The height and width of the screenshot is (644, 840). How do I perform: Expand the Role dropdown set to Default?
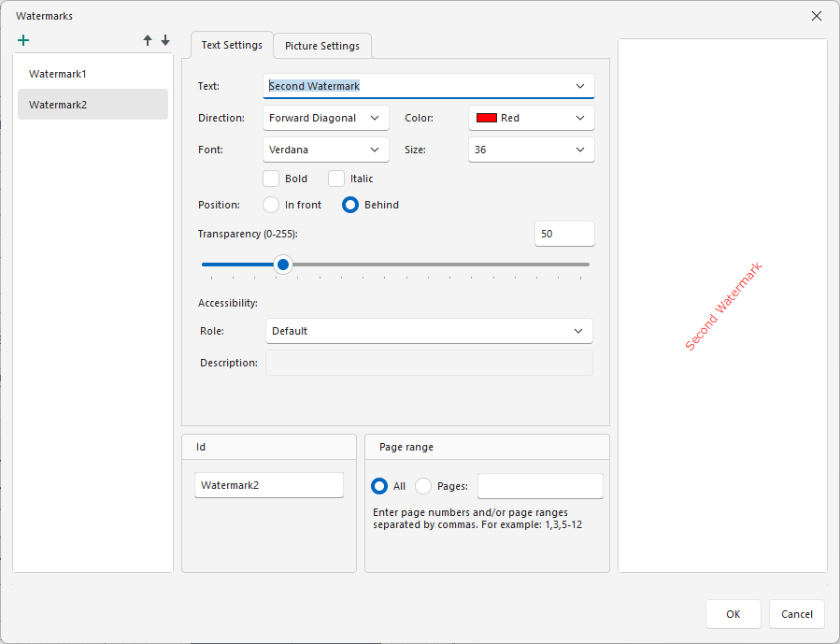429,331
